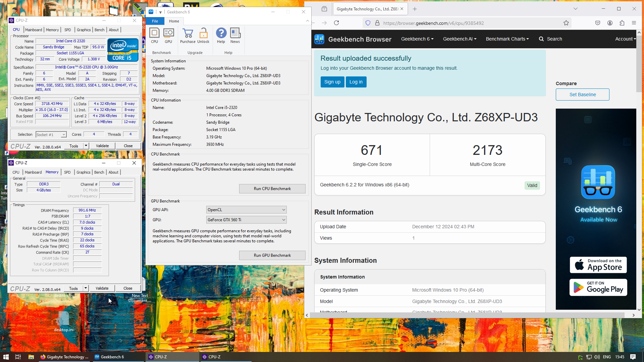The width and height of the screenshot is (644, 362).
Task: Open the GPU API OpenCL dropdown
Action: (246, 210)
